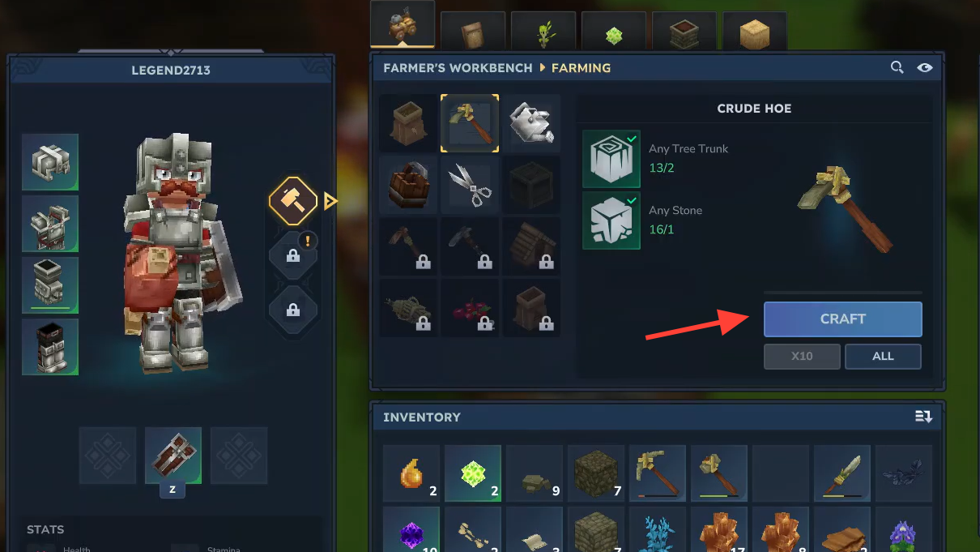Click the CRAFT button
980x552 pixels.
point(842,319)
